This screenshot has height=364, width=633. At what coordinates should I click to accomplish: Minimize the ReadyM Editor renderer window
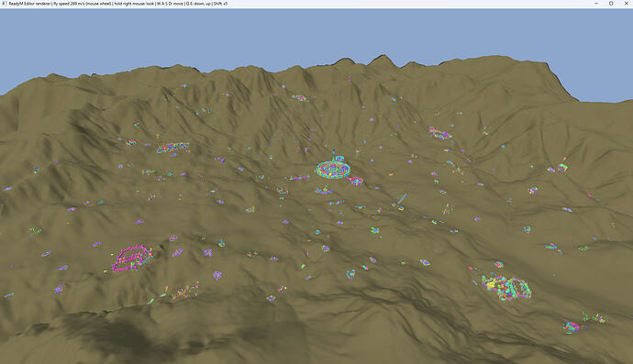(x=596, y=4)
